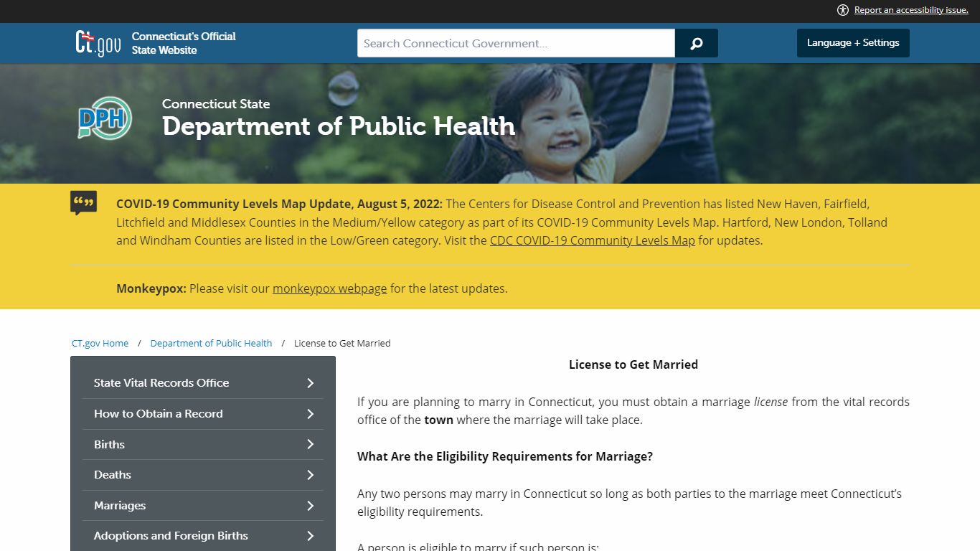
Task: Click Connecticut's Official State Website text
Action: pyautogui.click(x=184, y=43)
